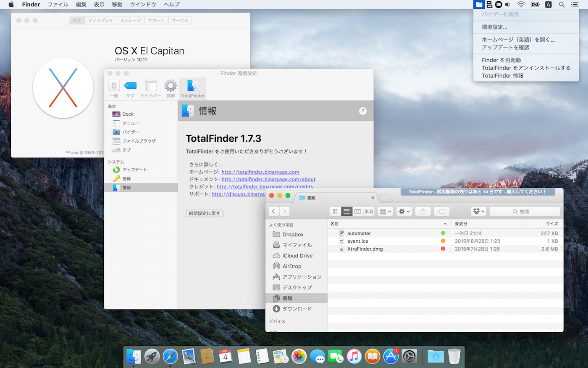Open the 表示 menu
Viewport: 588px width, 368px height.
pyautogui.click(x=99, y=5)
